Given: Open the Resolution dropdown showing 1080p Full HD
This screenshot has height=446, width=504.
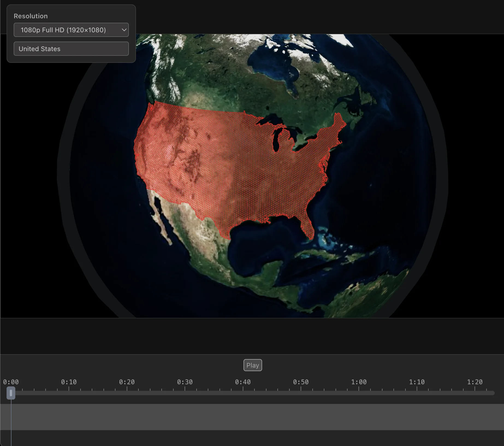Looking at the screenshot, I should point(71,30).
